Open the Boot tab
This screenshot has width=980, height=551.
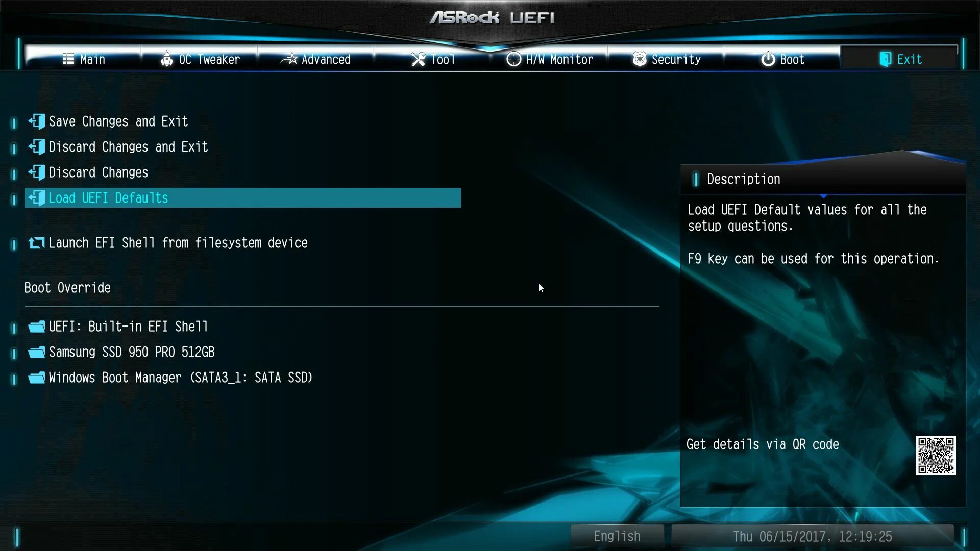(782, 59)
